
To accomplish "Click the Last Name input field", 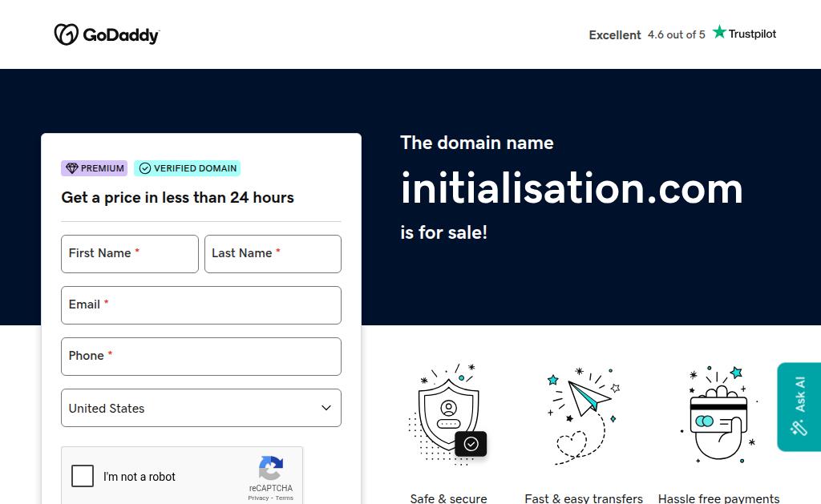I will pos(273,254).
